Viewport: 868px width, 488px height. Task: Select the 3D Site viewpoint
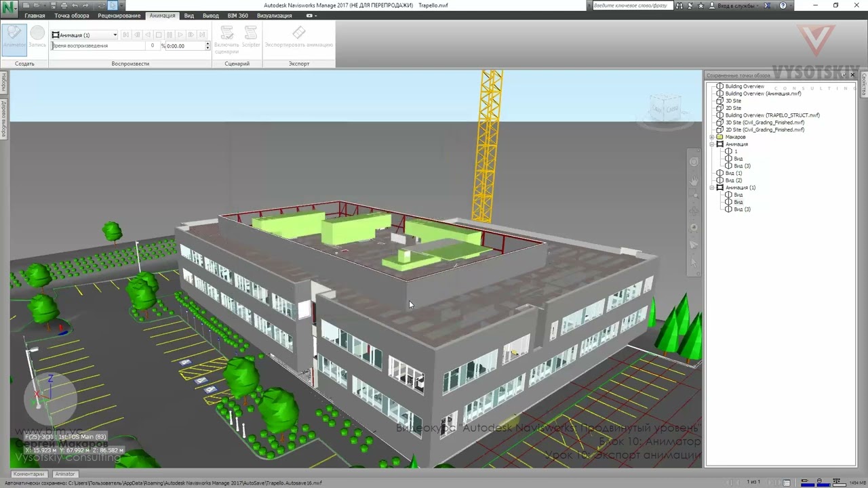click(x=733, y=101)
